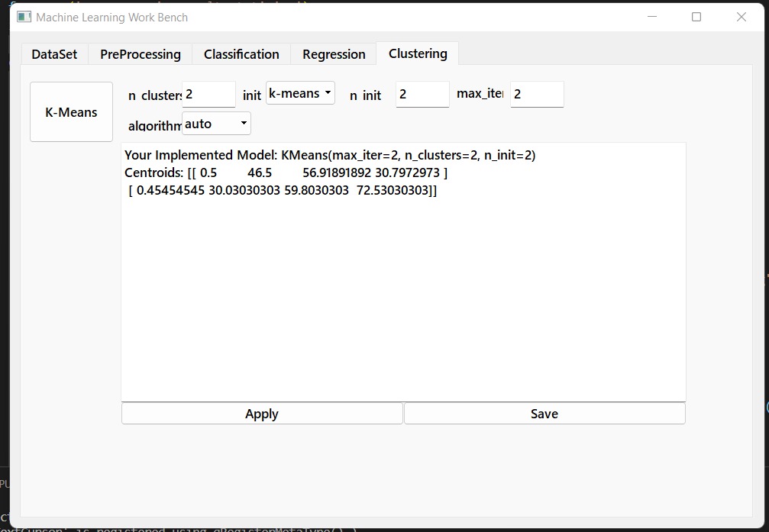Screen dimensions: 769x532
Task: Select the Regression tab
Action: pos(334,54)
